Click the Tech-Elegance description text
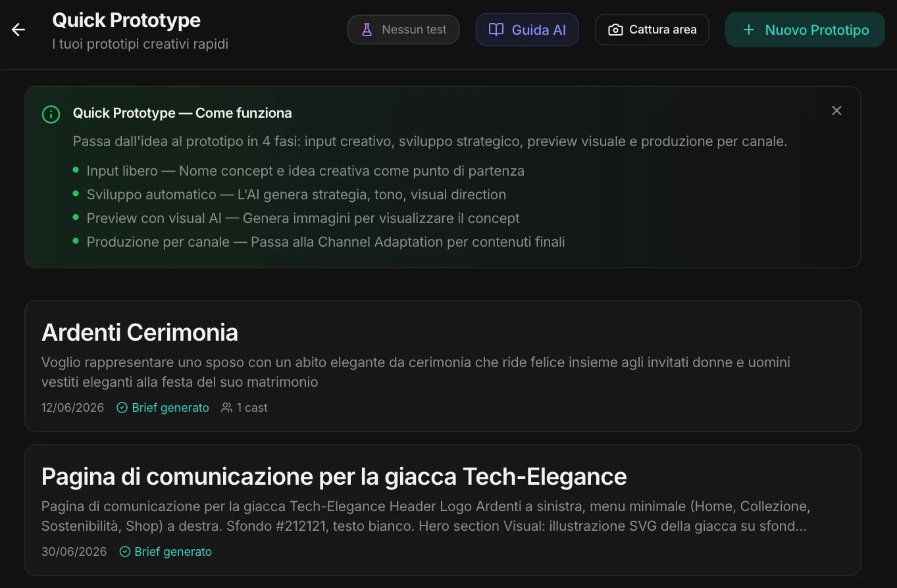Image resolution: width=897 pixels, height=588 pixels. (426, 516)
